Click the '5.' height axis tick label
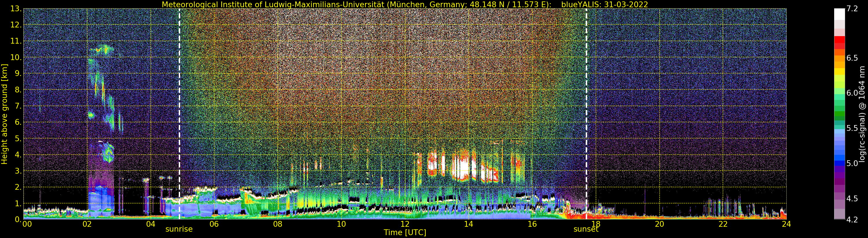 18,138
